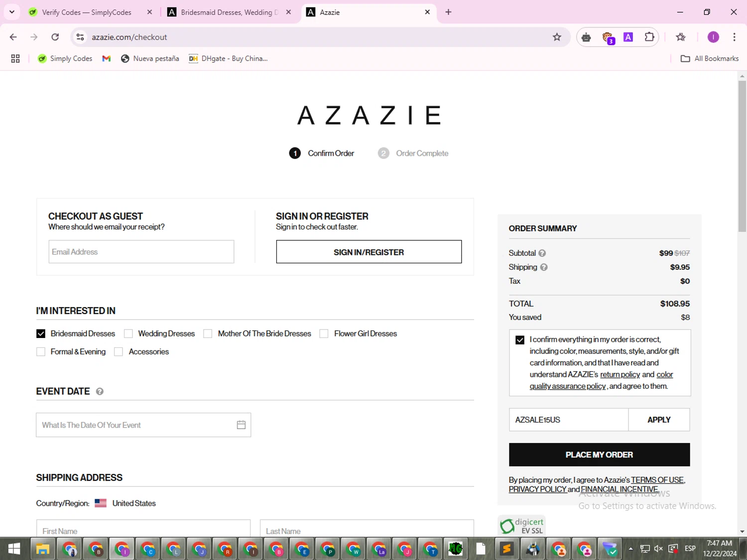747x560 pixels.
Task: Go back to the previous page
Action: pos(13,37)
